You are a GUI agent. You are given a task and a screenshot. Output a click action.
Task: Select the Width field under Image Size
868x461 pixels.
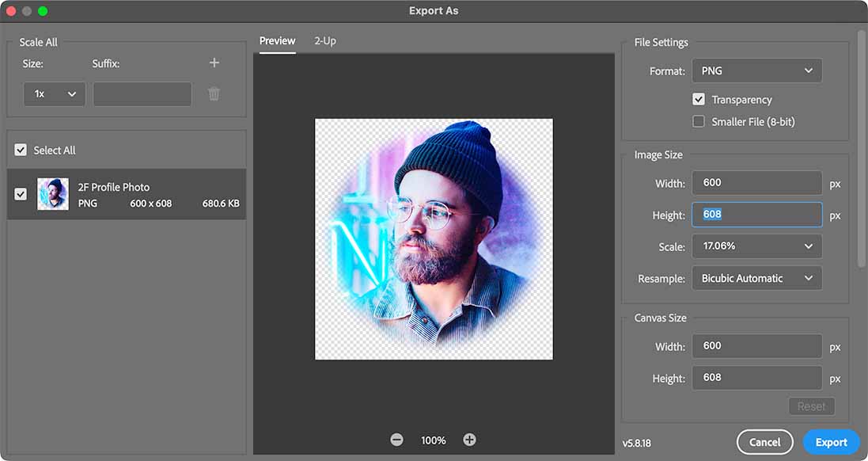tap(756, 183)
